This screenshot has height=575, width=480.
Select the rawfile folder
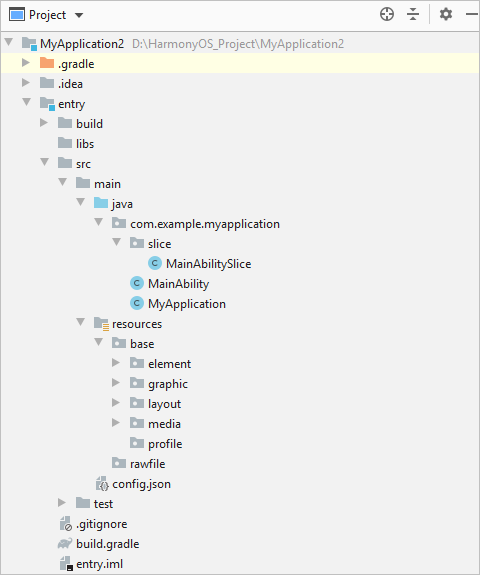[x=147, y=464]
